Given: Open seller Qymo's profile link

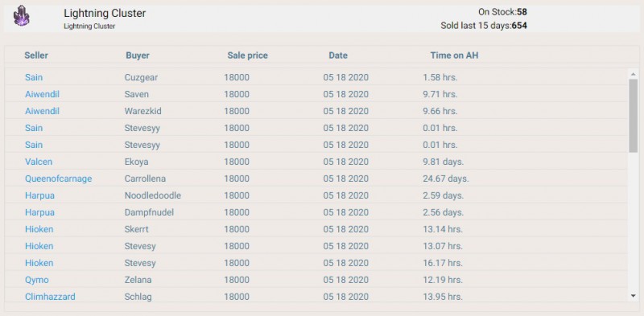Looking at the screenshot, I should tap(36, 280).
